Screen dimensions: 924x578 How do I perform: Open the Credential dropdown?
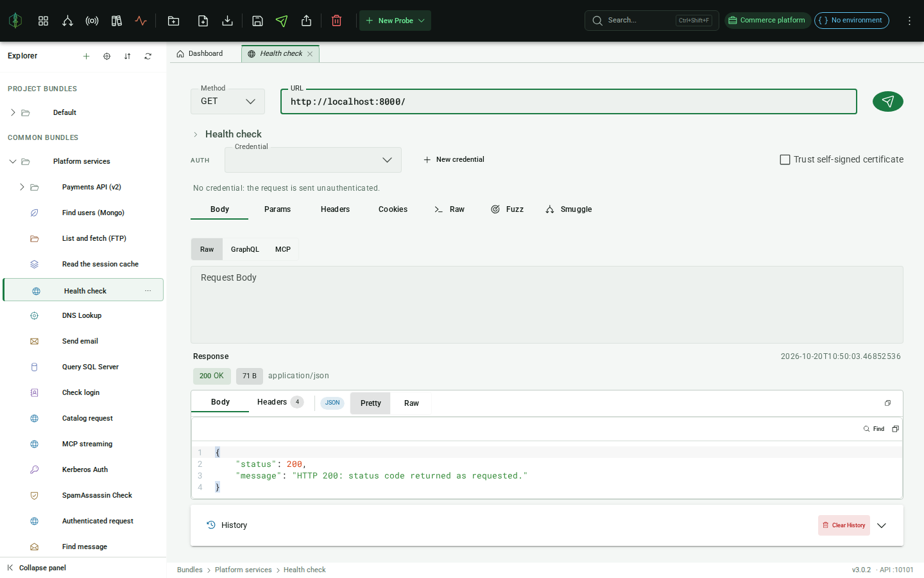pos(313,160)
